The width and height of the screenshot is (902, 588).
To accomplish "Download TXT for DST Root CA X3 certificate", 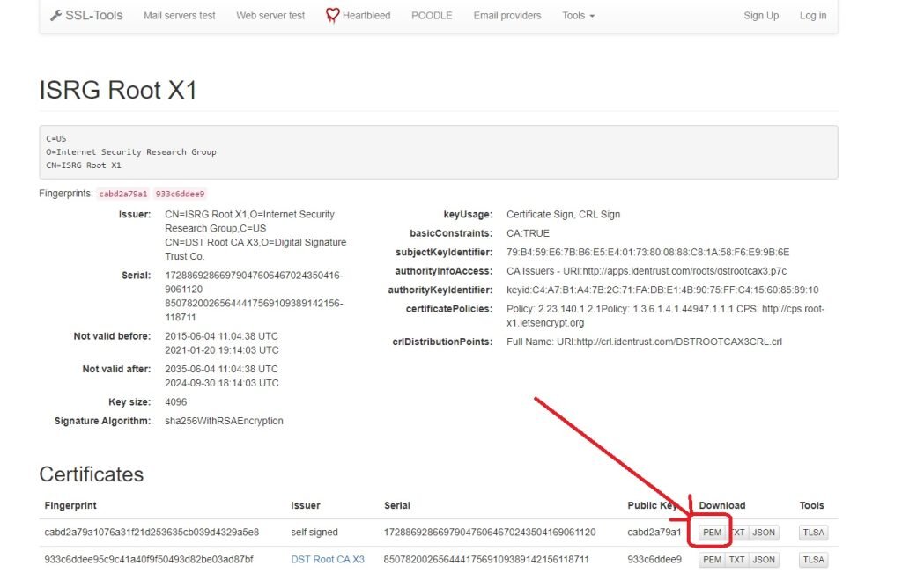I will point(737,559).
